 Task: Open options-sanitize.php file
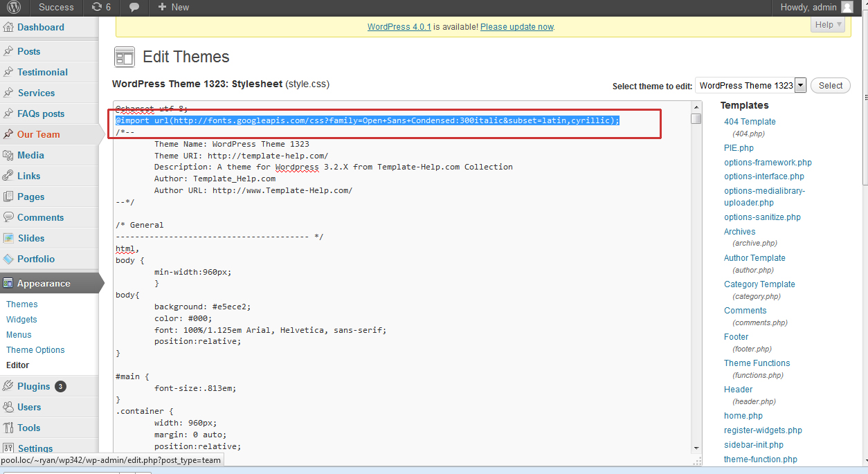tap(762, 217)
